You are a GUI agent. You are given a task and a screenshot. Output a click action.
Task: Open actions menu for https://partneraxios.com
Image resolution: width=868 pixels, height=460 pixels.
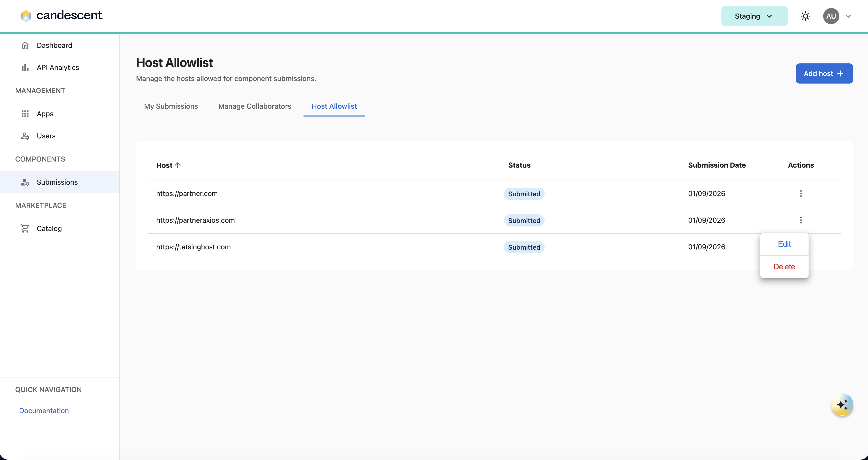point(800,220)
